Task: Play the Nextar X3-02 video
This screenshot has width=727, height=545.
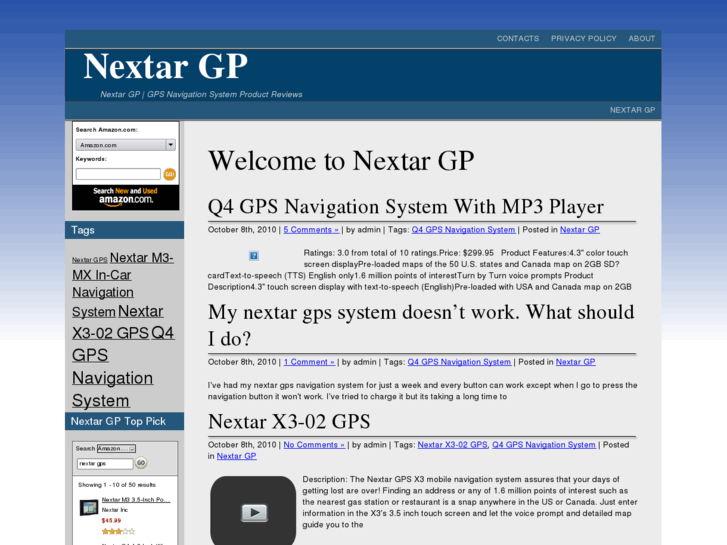Action: tap(253, 511)
